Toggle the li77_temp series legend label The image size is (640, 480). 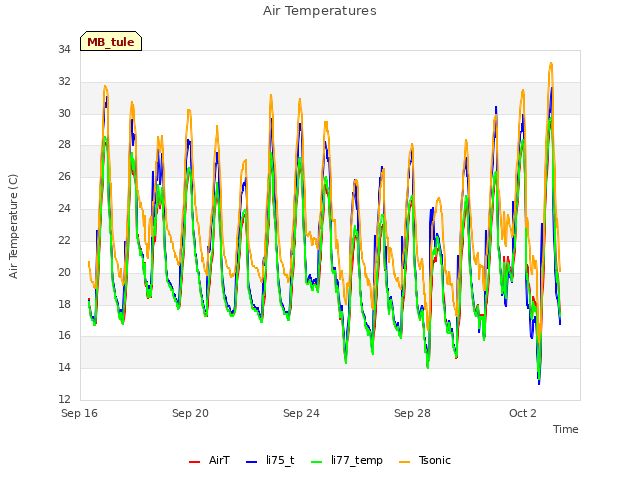click(357, 460)
